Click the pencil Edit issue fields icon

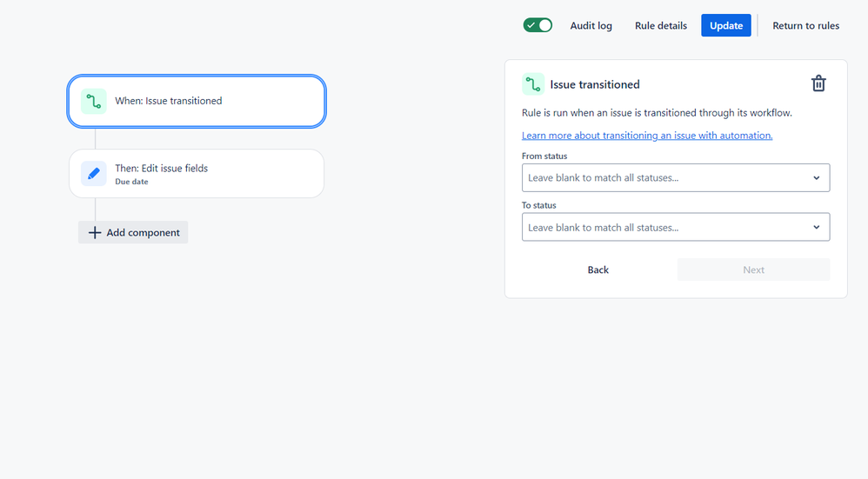point(94,174)
